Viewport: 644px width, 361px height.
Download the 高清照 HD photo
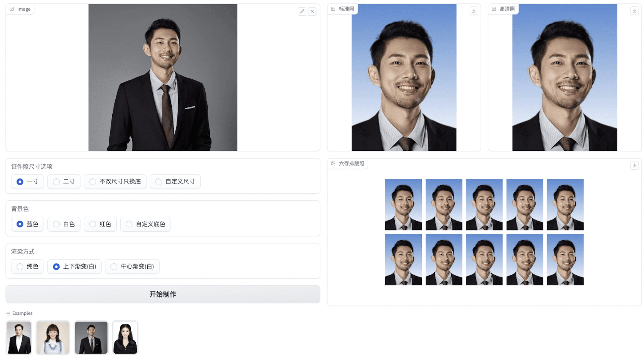[x=634, y=11]
